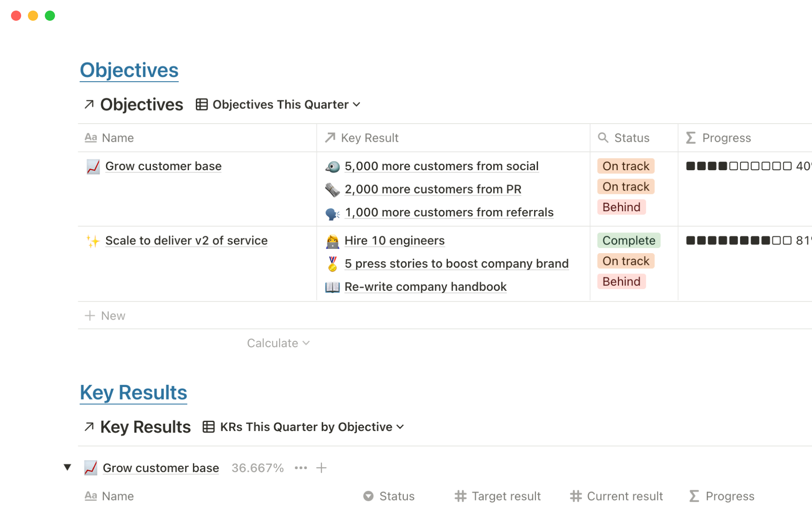Viewport: 812px width, 508px height.
Task: Click the 40% progress bar for Grow customer base
Action: (x=740, y=166)
